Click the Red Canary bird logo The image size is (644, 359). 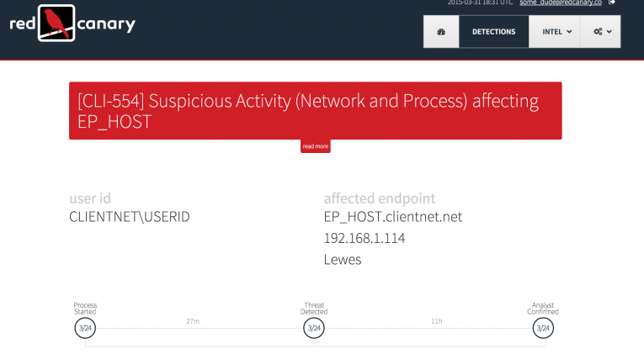(56, 24)
